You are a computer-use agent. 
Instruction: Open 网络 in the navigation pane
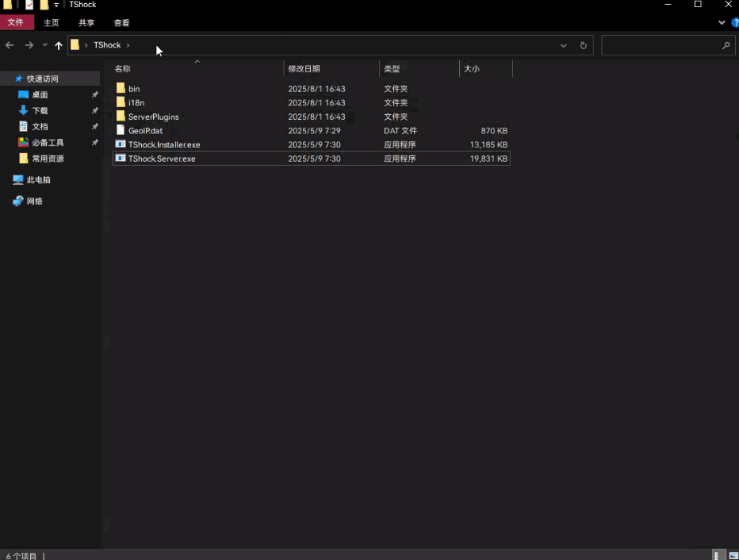point(34,201)
